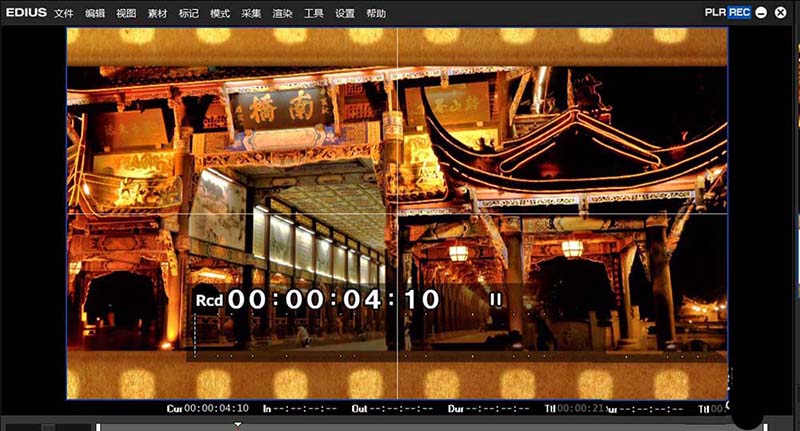
Task: Open the 帮助 menu
Action: coord(376,13)
